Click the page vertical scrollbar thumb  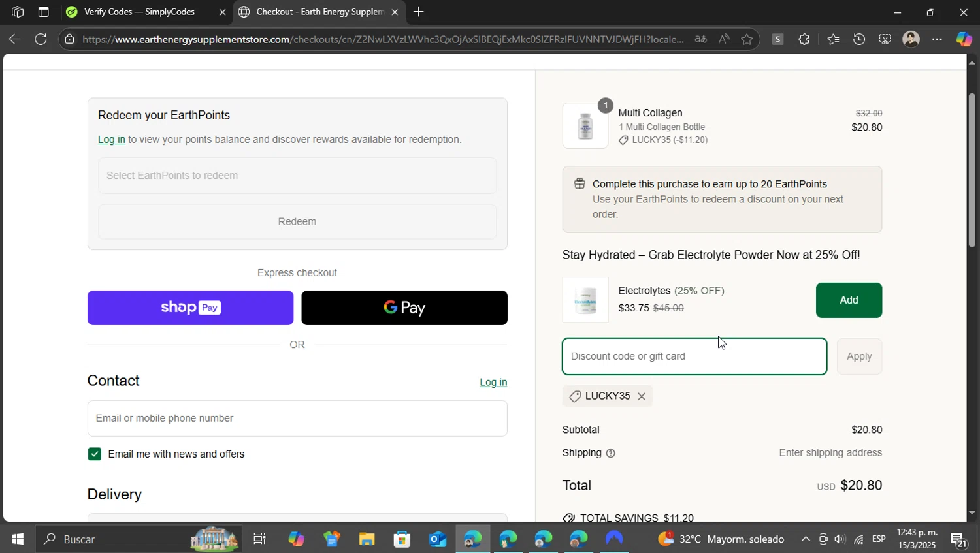click(x=972, y=170)
